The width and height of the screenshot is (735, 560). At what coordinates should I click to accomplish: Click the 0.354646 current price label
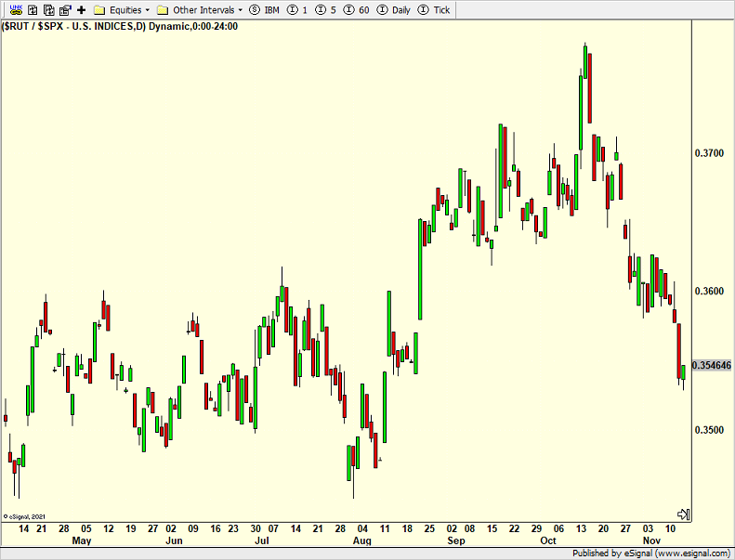pyautogui.click(x=713, y=366)
